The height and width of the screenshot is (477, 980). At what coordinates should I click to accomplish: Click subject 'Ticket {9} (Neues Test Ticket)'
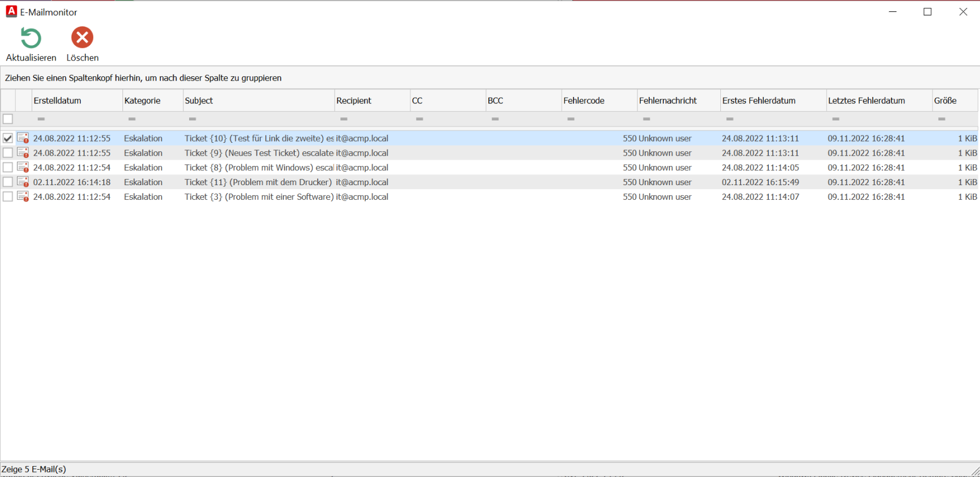[259, 153]
